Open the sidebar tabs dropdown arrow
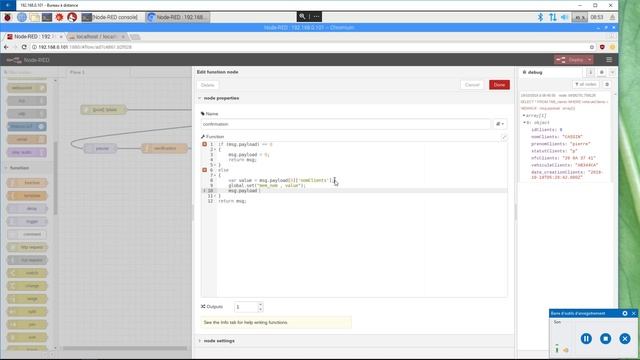The height and width of the screenshot is (360, 640). pos(612,72)
